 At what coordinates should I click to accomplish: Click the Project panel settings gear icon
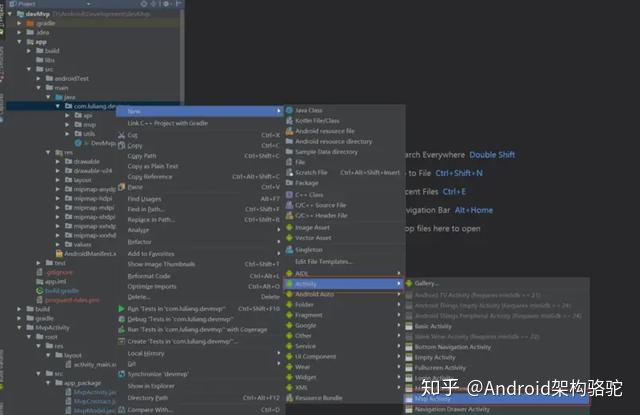point(166,4)
